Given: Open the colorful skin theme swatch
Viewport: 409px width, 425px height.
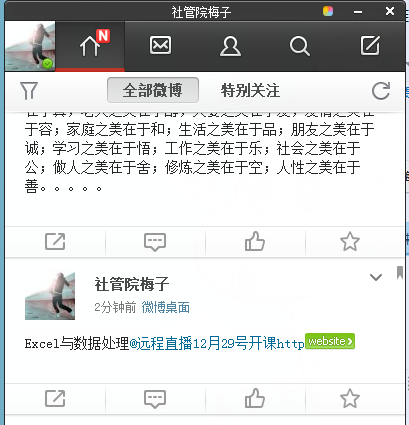Looking at the screenshot, I should (x=328, y=11).
